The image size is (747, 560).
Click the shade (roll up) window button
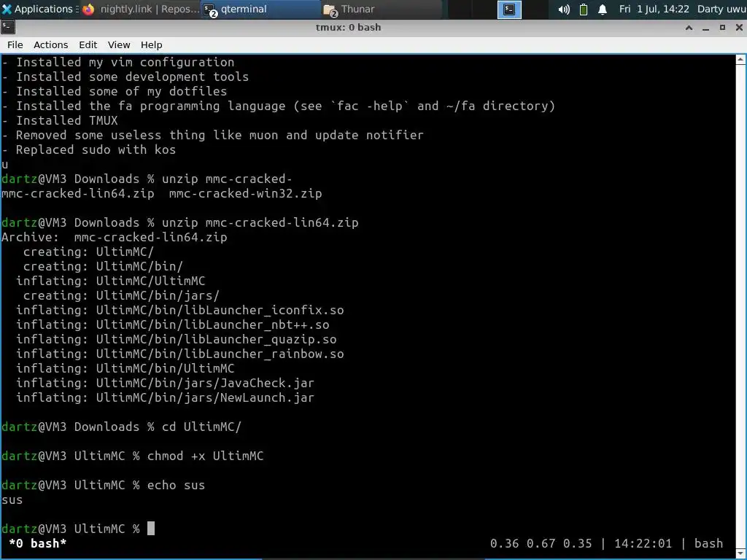tap(689, 28)
